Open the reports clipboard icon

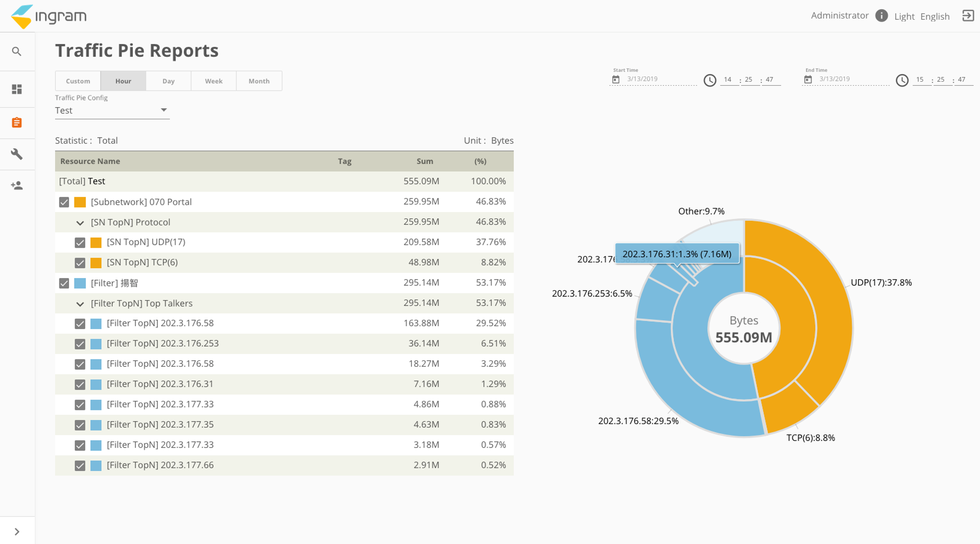click(17, 122)
